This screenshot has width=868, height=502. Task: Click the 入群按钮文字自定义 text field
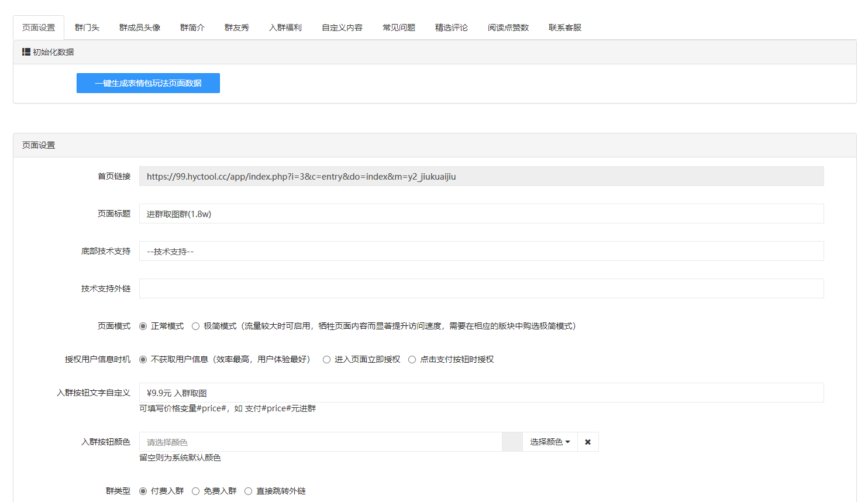pos(481,393)
